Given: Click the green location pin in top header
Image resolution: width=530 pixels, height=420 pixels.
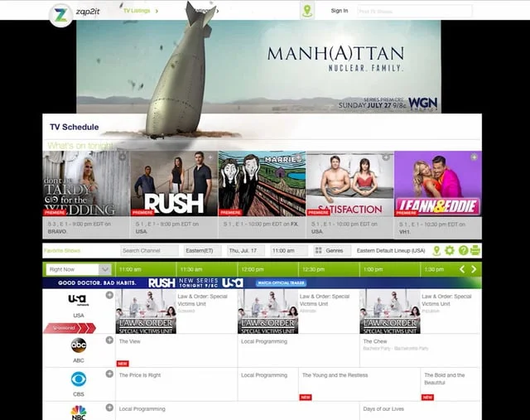Looking at the screenshot, I should 307,11.
